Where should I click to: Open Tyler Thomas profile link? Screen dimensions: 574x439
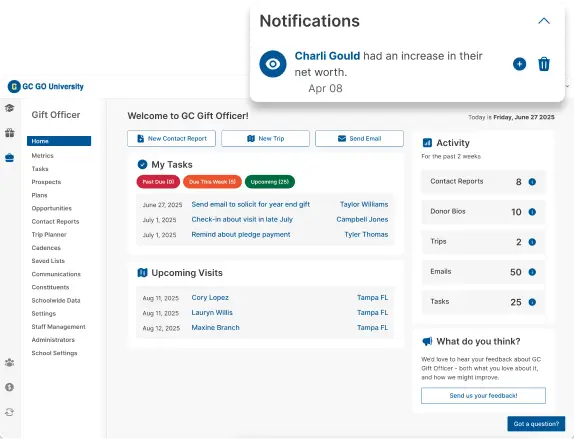coord(366,234)
